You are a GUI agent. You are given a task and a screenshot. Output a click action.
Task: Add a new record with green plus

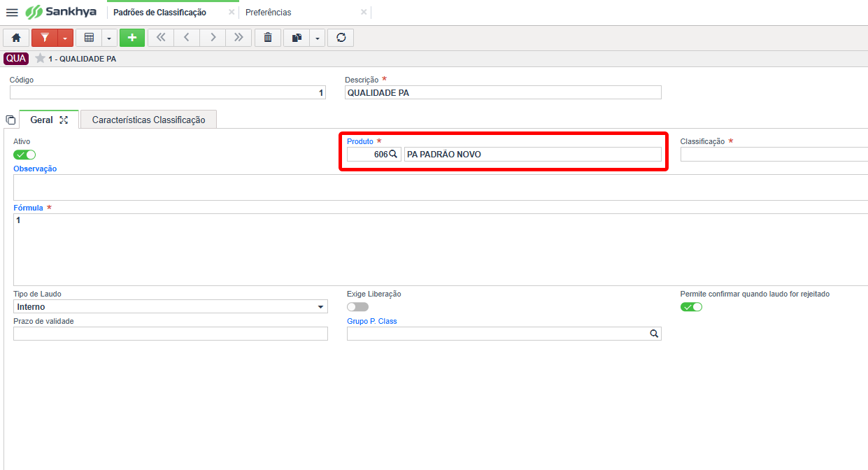(132, 38)
